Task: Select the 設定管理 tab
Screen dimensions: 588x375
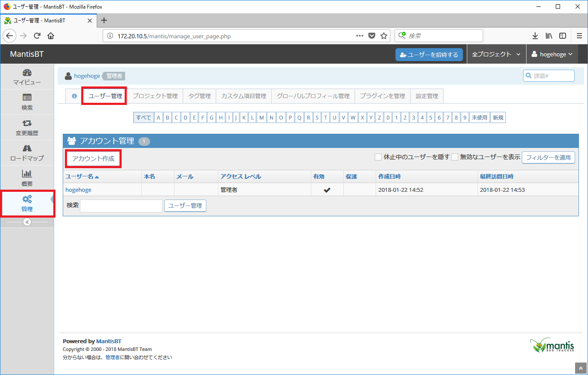Action: [427, 96]
